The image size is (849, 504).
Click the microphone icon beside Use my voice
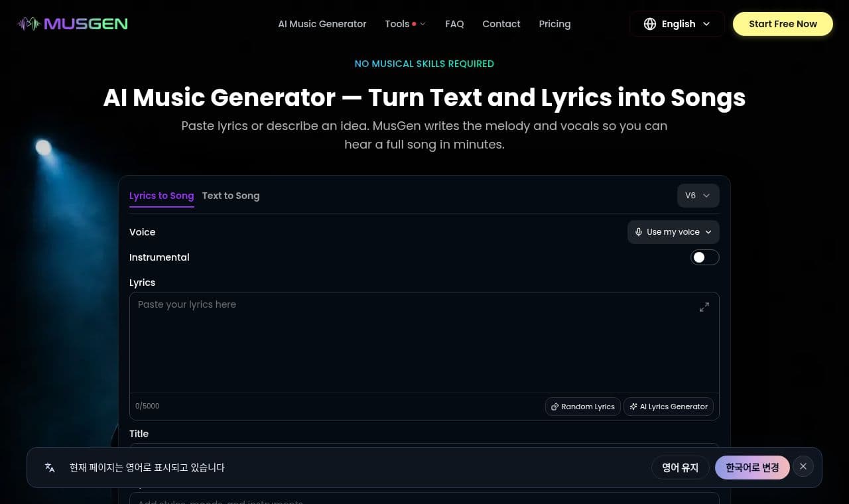click(639, 232)
